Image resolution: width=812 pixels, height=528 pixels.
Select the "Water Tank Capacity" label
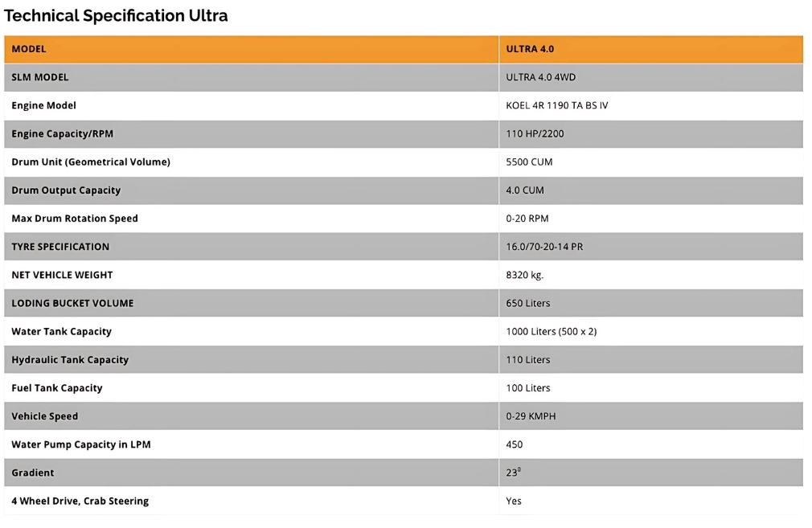pos(61,331)
